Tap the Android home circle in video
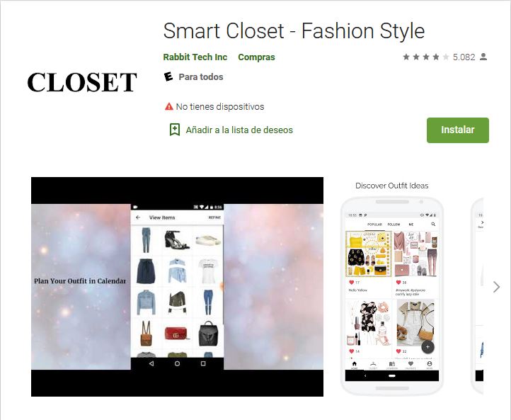 (177, 363)
